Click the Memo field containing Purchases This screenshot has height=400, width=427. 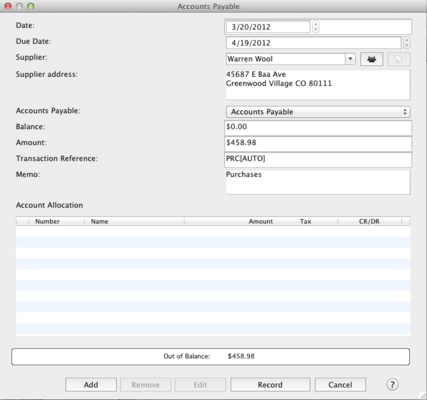318,182
